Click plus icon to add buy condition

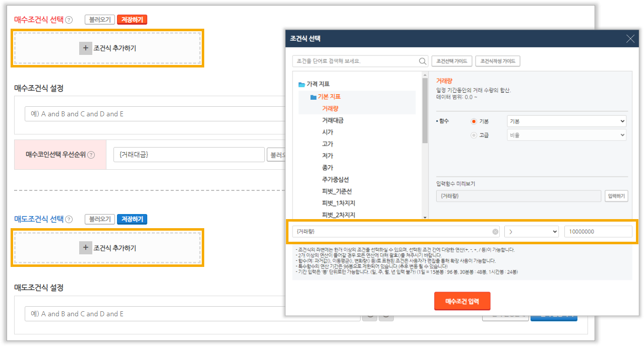pos(85,48)
